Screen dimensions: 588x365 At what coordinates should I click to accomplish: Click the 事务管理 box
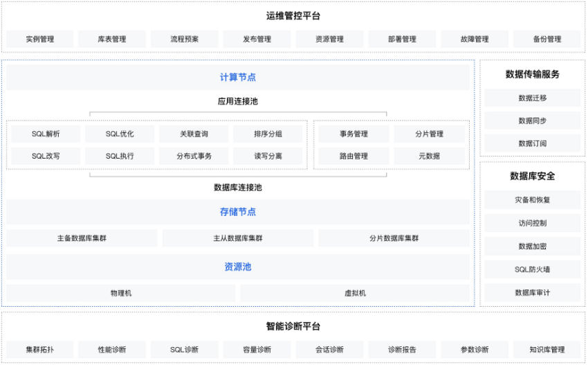(353, 134)
